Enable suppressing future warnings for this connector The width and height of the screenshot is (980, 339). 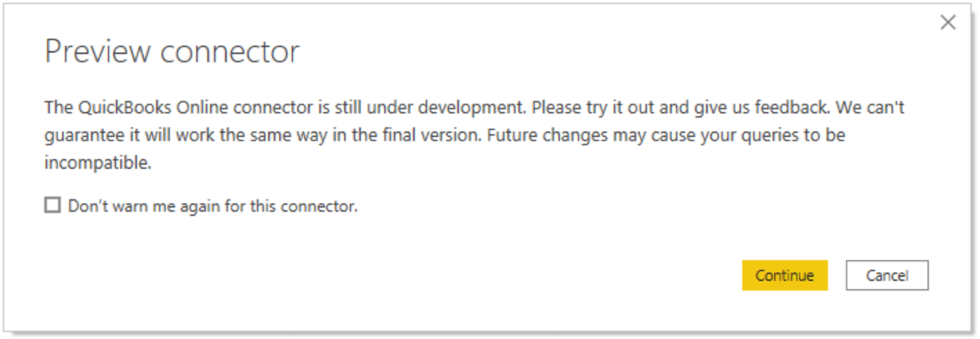(53, 205)
